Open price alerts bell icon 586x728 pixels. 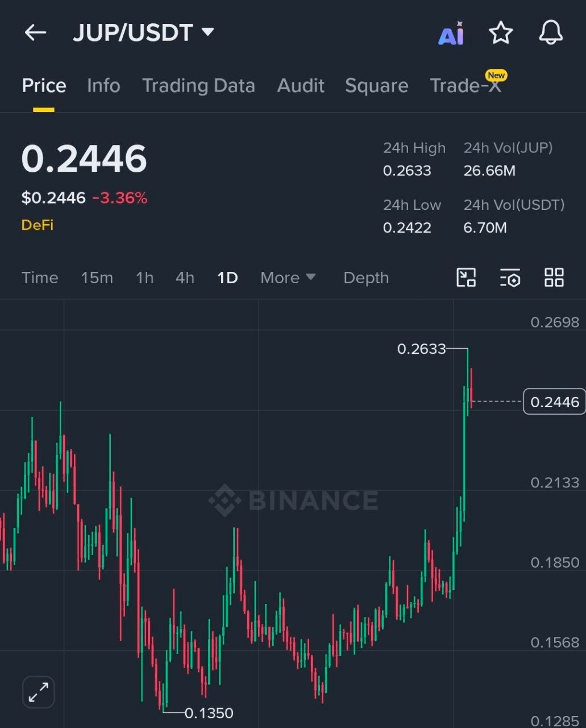pyautogui.click(x=551, y=32)
